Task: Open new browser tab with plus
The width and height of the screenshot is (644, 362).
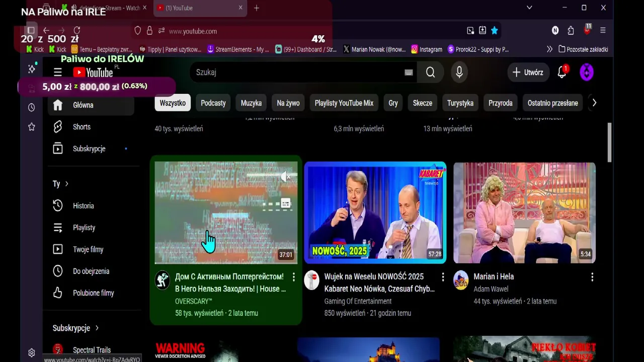Action: [257, 8]
